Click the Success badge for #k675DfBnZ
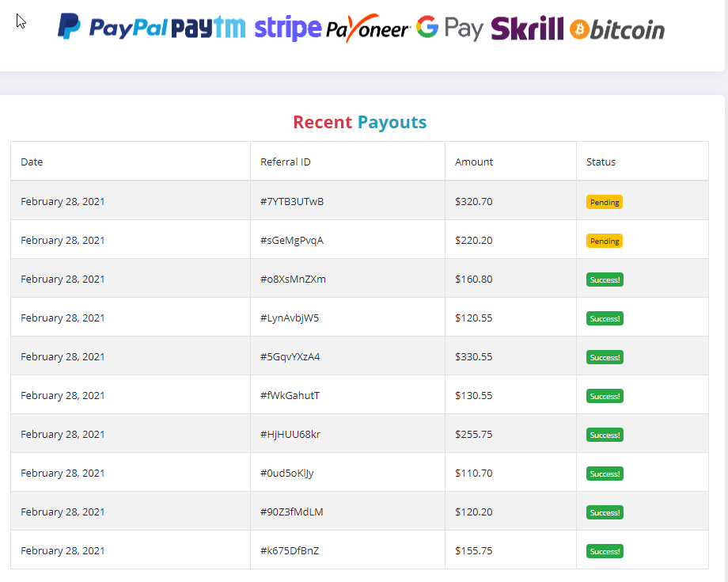Image resolution: width=728 pixels, height=582 pixels. click(x=605, y=551)
